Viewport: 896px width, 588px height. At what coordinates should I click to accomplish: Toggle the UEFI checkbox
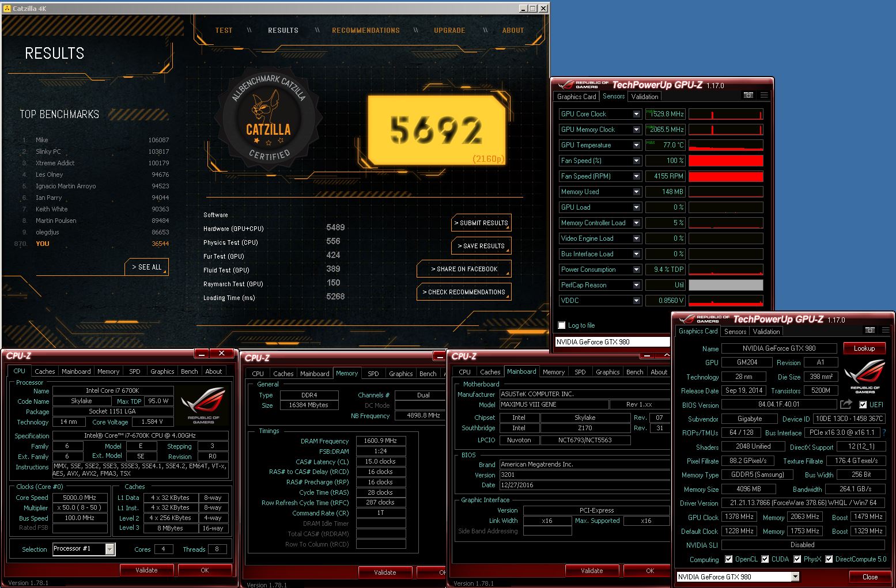point(863,405)
